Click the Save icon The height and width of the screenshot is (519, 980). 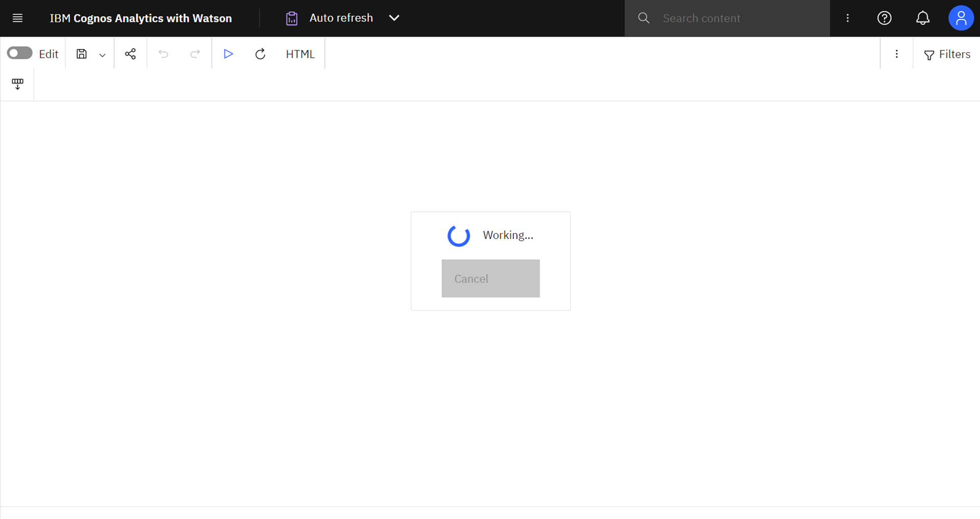[82, 54]
